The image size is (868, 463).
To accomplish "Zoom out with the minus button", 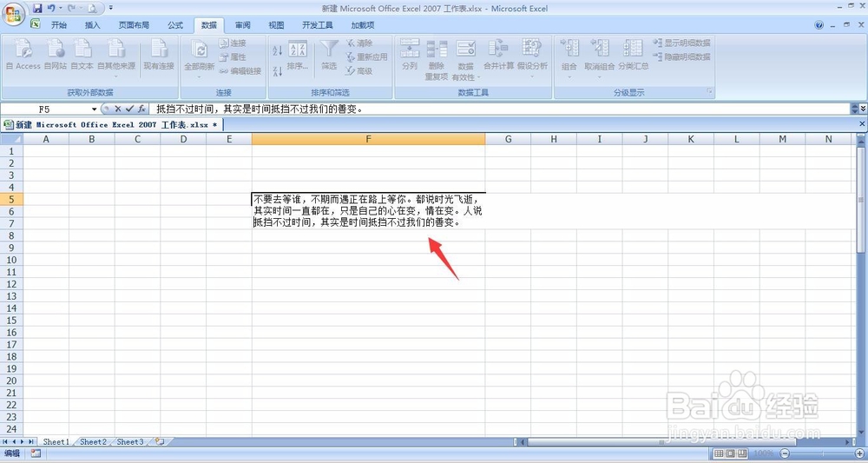I will [785, 453].
